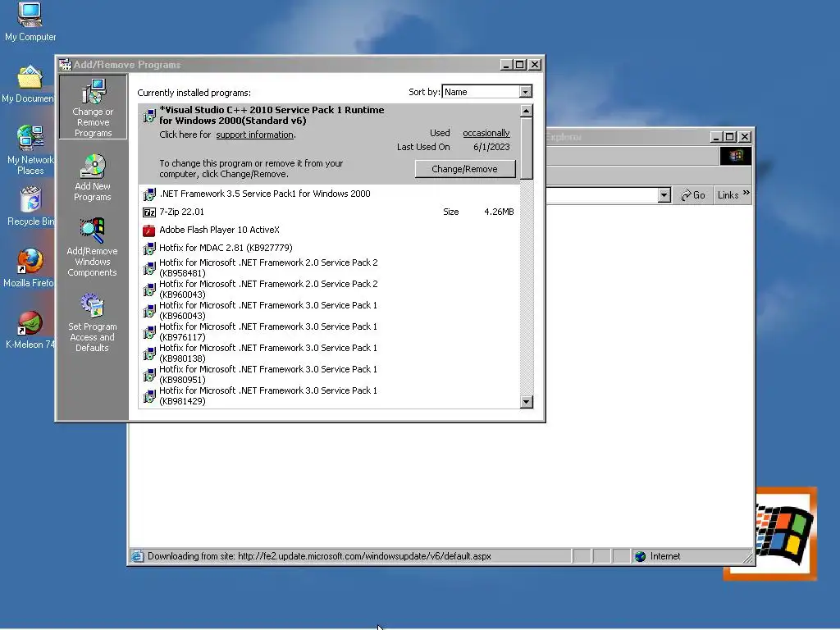Viewport: 840px width, 630px height.
Task: Open the address bar dropdown in Explorer window
Action: (664, 195)
